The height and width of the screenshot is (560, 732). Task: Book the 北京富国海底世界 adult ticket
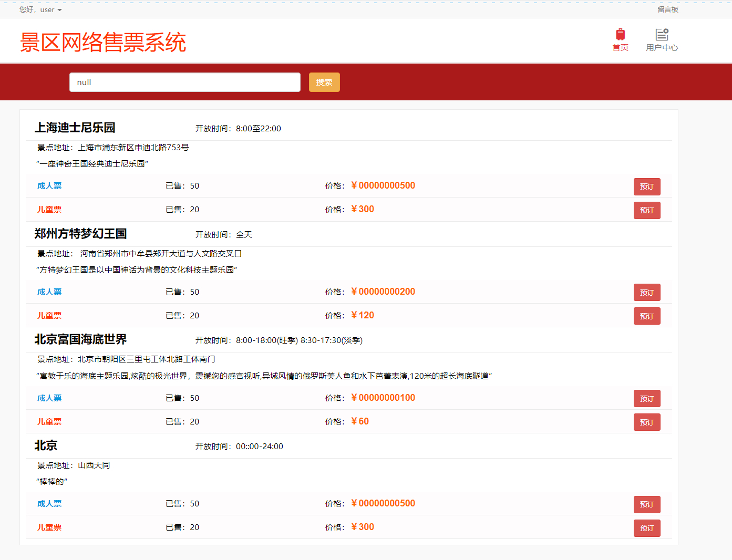tap(647, 399)
